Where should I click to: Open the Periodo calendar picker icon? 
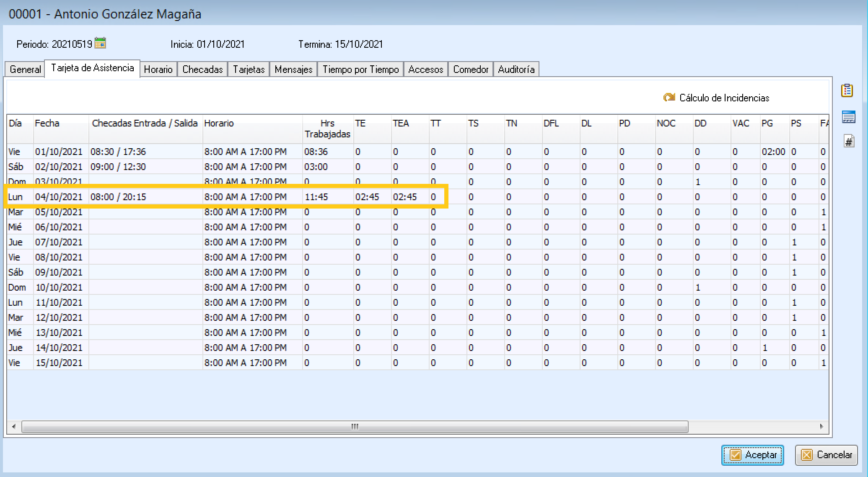click(x=100, y=43)
